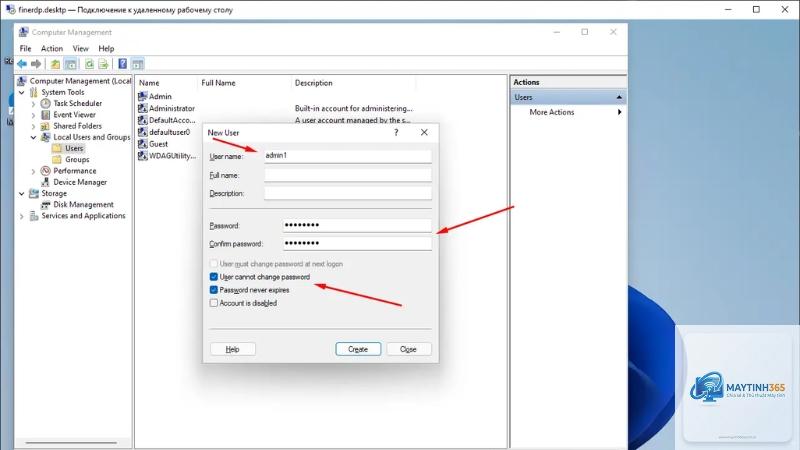The height and width of the screenshot is (450, 800).
Task: Open the Help menu
Action: click(106, 48)
